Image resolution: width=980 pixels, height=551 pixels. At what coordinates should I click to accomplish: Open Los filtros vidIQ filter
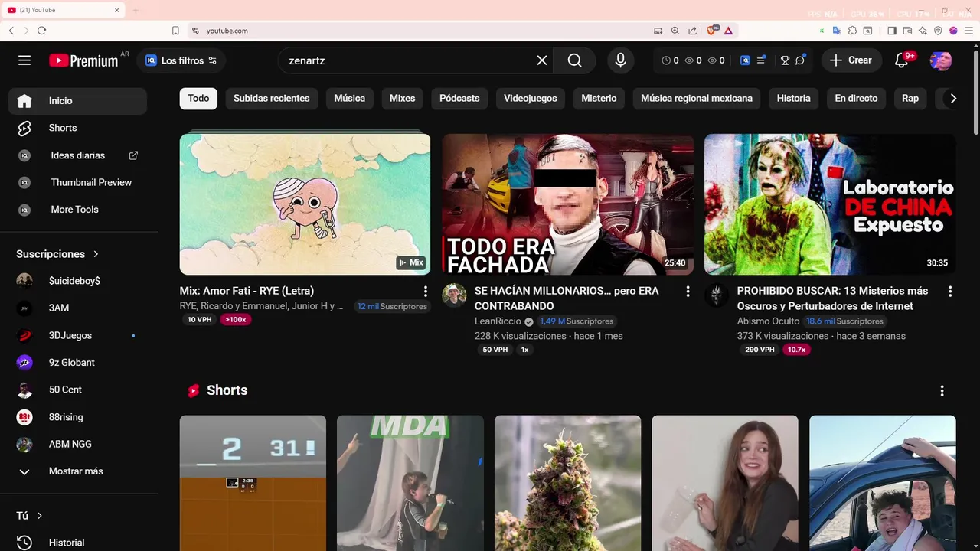click(181, 60)
